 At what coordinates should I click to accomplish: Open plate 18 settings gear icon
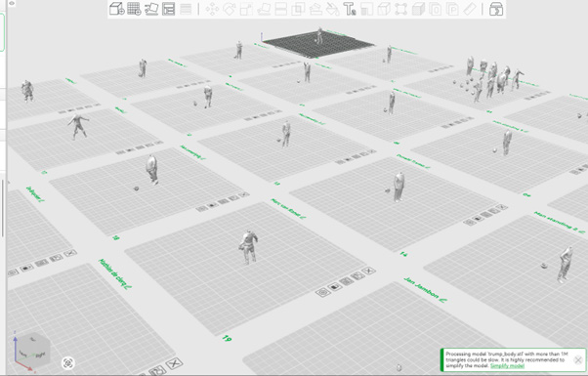(x=202, y=208)
